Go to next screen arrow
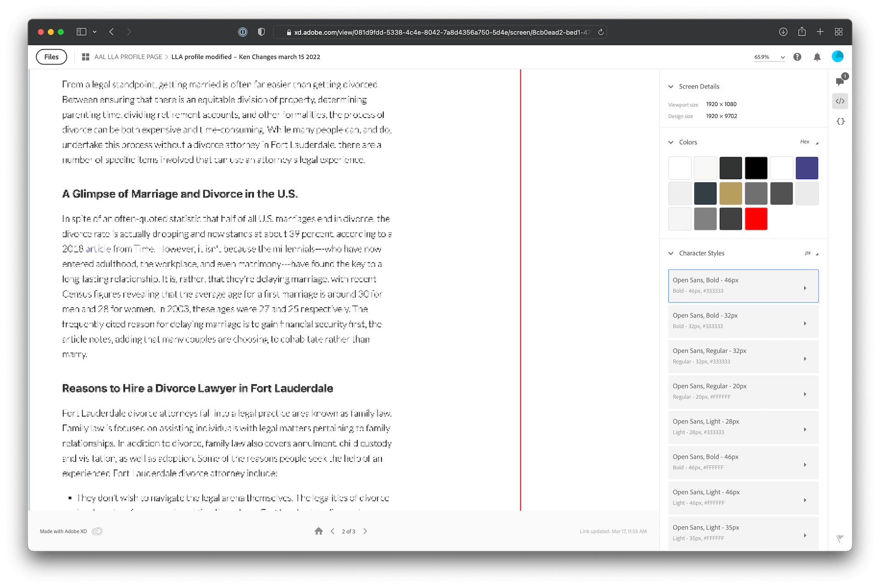880x588 pixels. point(365,531)
